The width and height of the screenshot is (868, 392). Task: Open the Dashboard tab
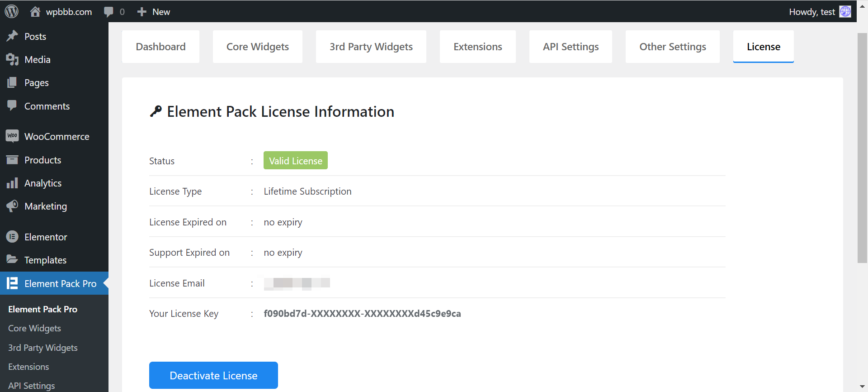point(160,47)
